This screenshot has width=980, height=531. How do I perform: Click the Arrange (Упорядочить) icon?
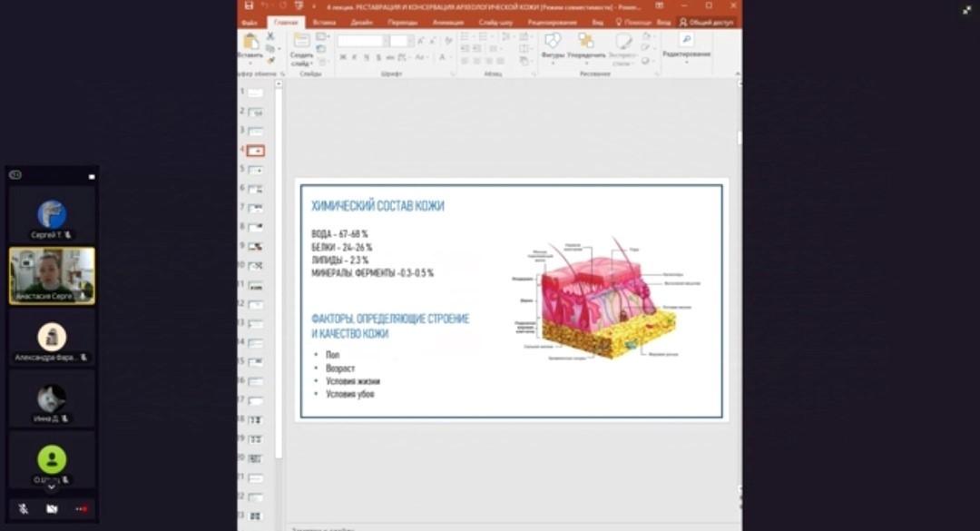[x=586, y=42]
